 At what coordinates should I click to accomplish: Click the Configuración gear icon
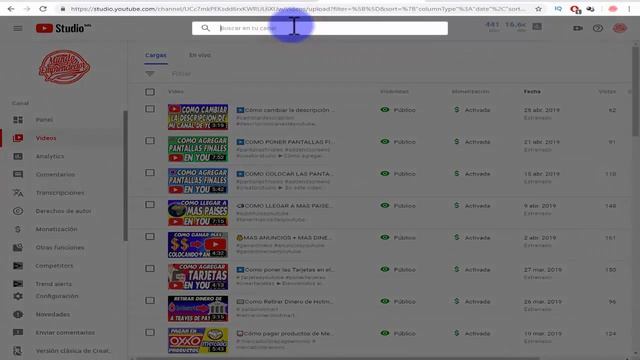[x=18, y=296]
